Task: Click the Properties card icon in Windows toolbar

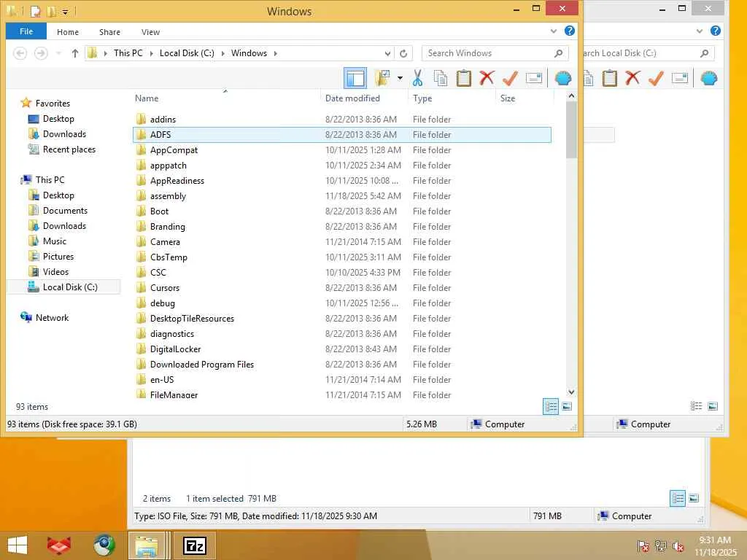Action: pos(533,78)
